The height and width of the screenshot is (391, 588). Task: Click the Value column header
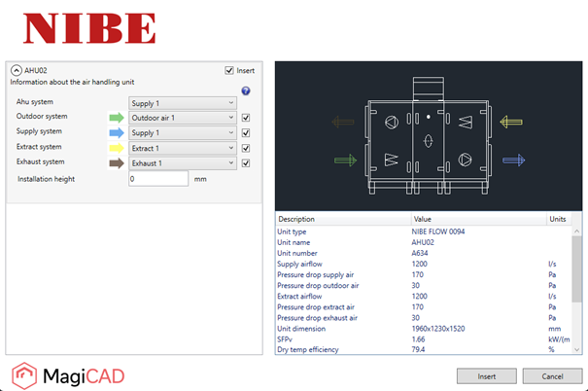pos(478,219)
